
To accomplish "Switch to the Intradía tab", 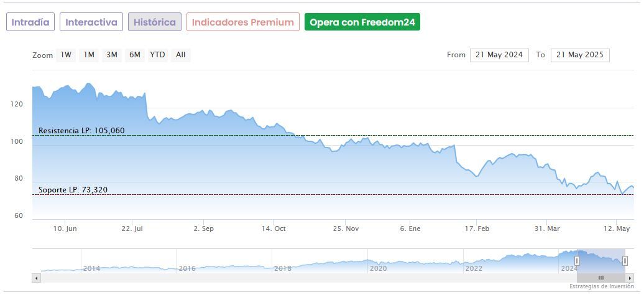I will point(30,22).
